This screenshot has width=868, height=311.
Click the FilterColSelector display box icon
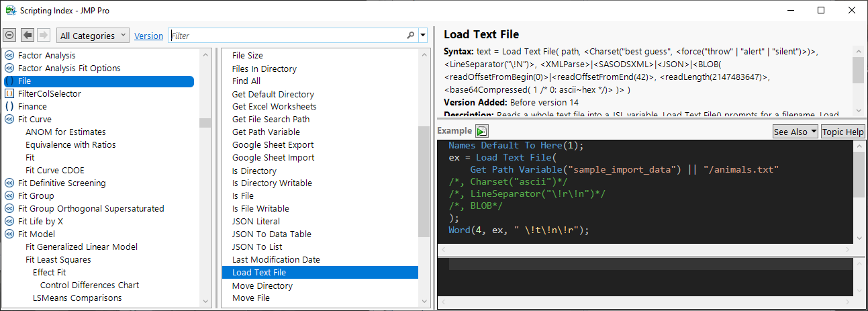coord(9,94)
